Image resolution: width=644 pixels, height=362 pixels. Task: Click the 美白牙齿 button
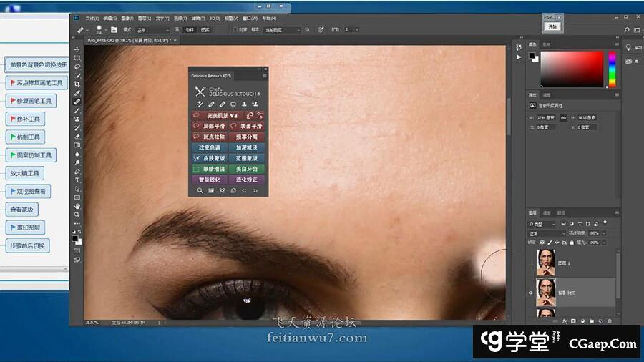click(246, 169)
